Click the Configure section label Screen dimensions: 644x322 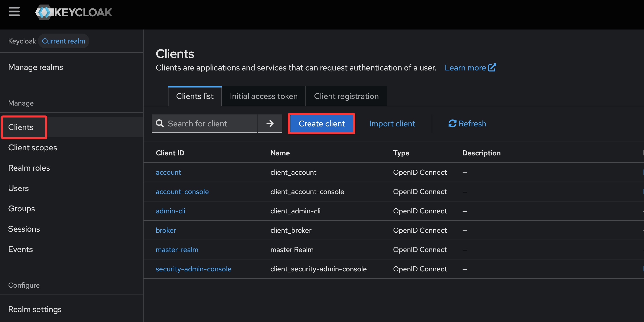click(24, 285)
